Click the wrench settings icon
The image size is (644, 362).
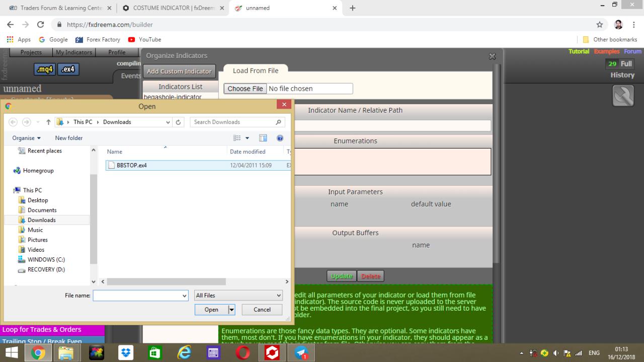(x=623, y=96)
